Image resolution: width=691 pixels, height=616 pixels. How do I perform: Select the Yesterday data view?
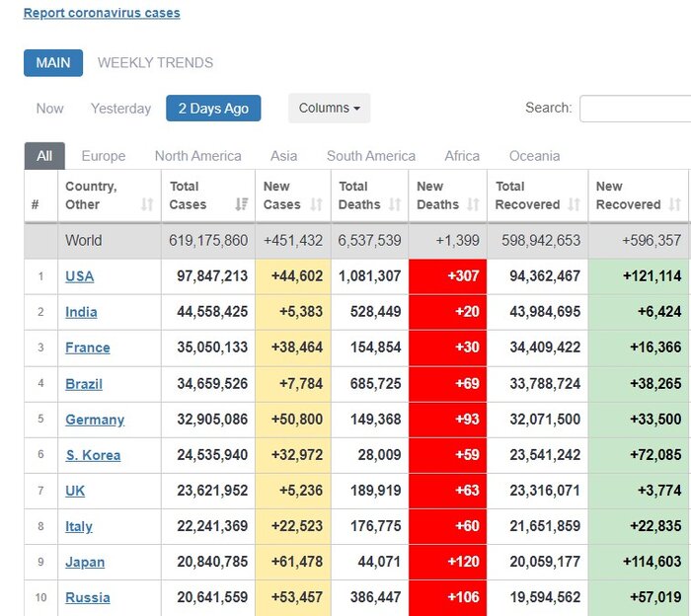coord(121,109)
